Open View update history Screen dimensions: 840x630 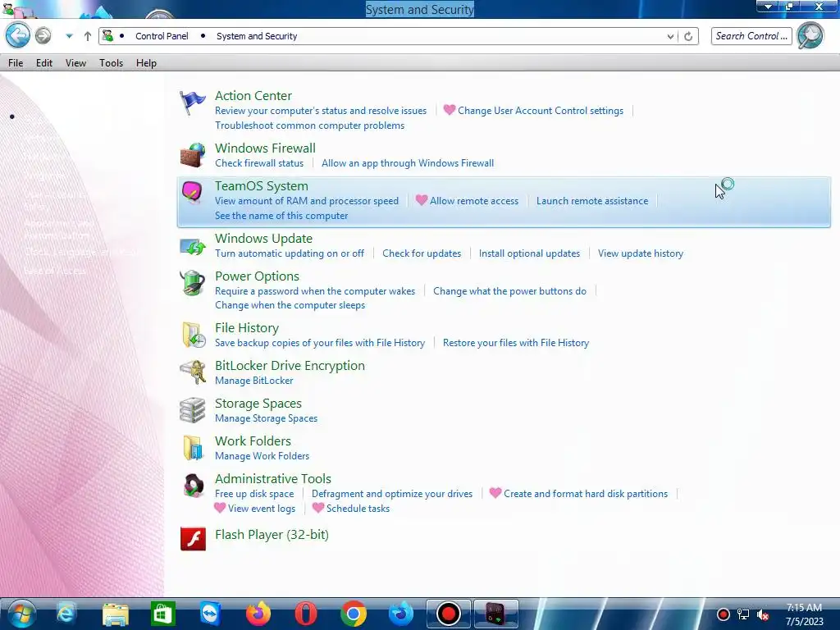(x=640, y=253)
